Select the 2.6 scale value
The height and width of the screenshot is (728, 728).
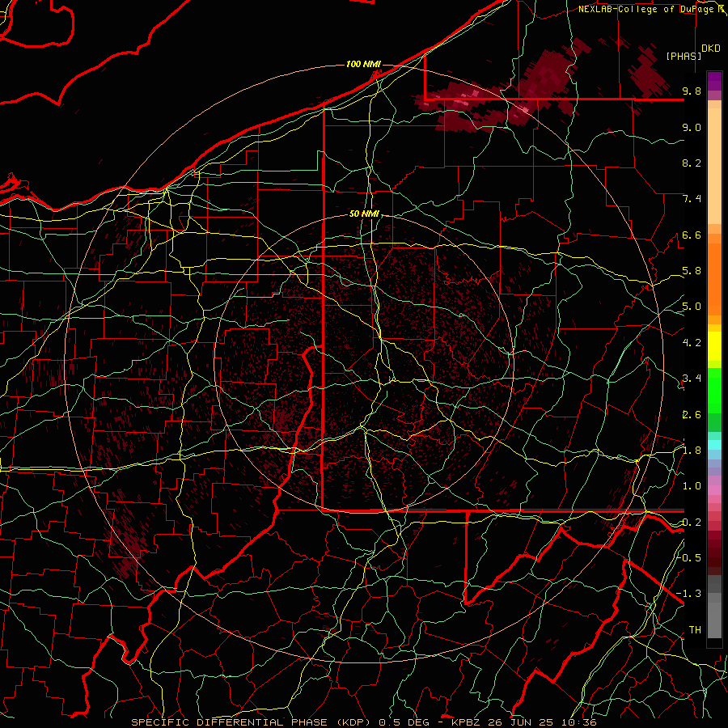click(692, 414)
